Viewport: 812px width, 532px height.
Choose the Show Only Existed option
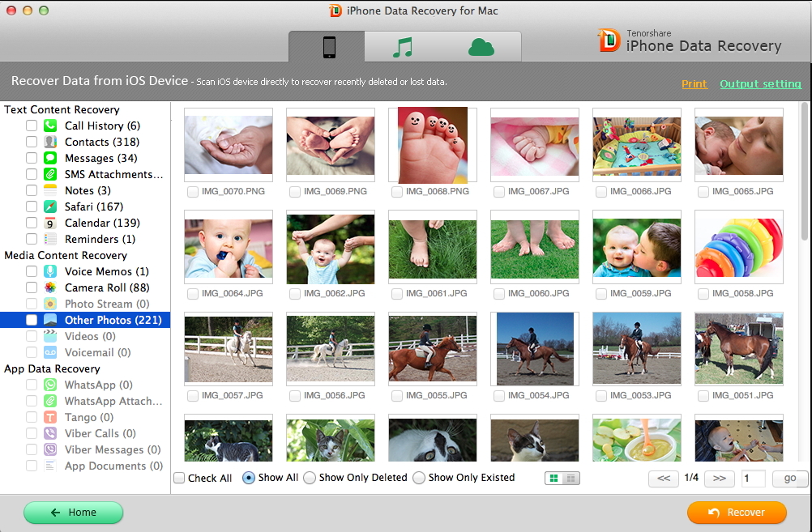coord(419,478)
